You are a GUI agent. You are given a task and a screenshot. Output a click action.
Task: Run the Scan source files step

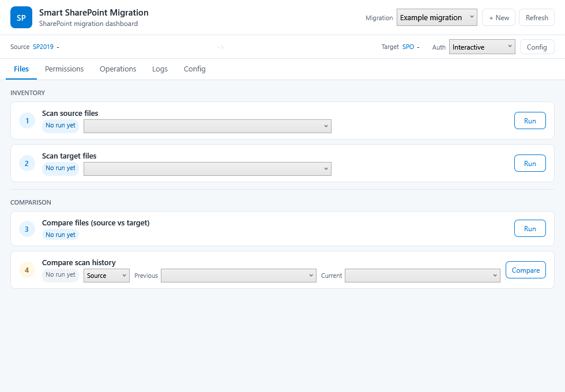[x=530, y=120]
